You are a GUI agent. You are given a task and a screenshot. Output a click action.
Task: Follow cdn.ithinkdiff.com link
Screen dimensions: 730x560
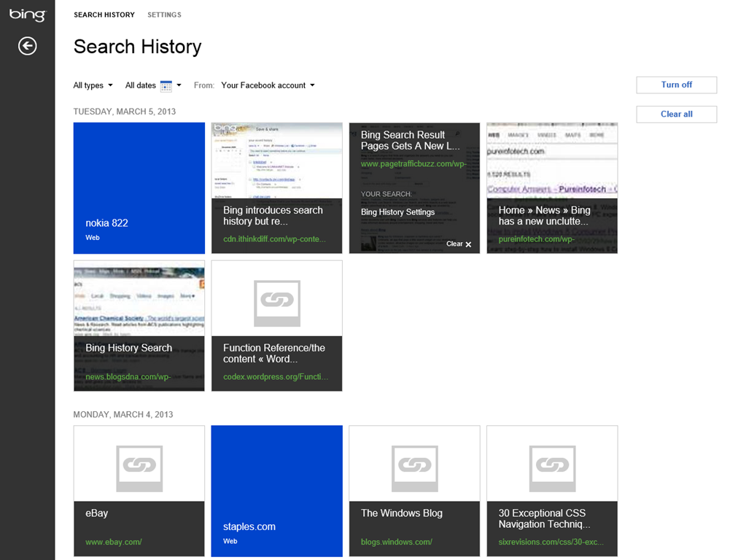pyautogui.click(x=274, y=239)
